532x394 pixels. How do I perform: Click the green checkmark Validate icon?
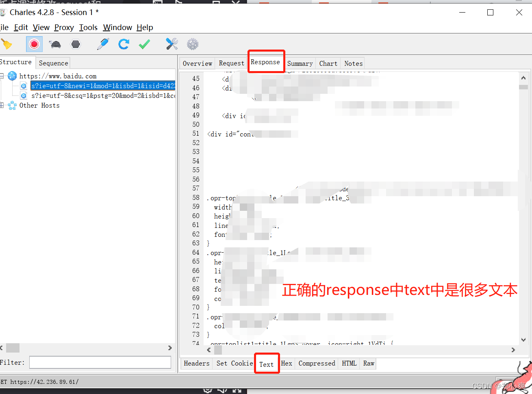pos(144,44)
